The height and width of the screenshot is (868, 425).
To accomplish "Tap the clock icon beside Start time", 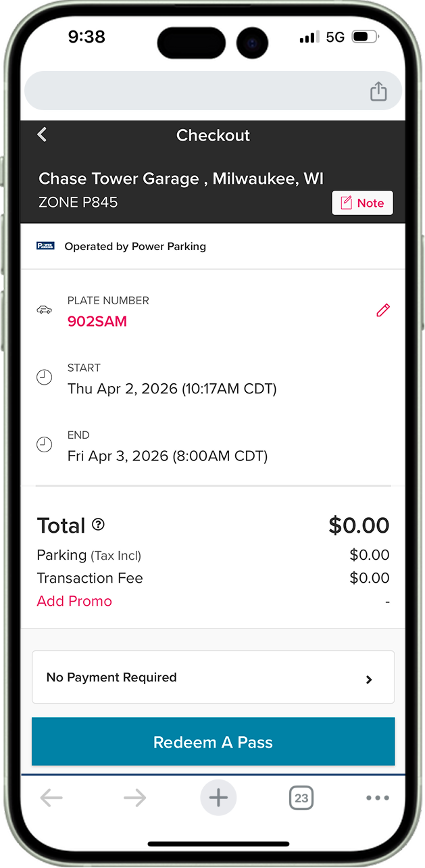I will (44, 378).
